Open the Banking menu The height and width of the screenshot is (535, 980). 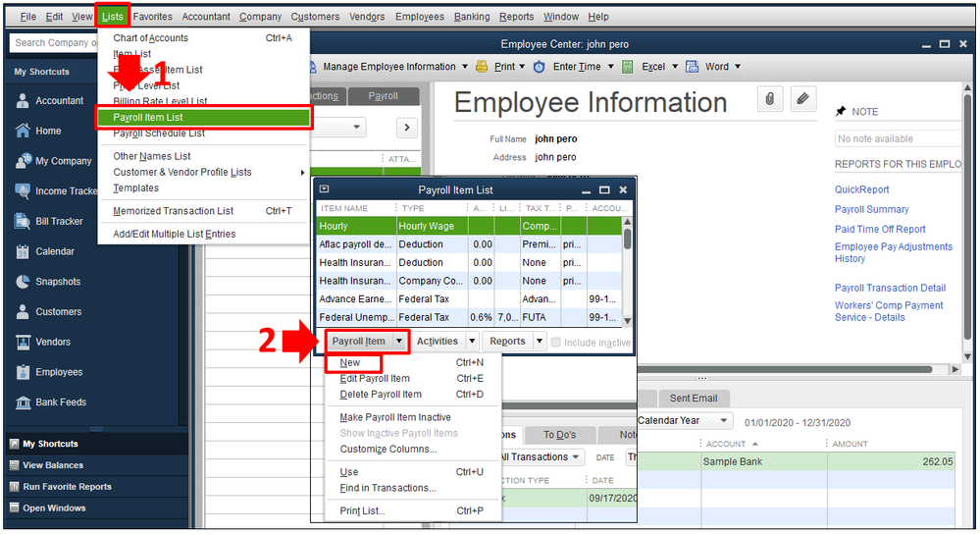click(472, 17)
